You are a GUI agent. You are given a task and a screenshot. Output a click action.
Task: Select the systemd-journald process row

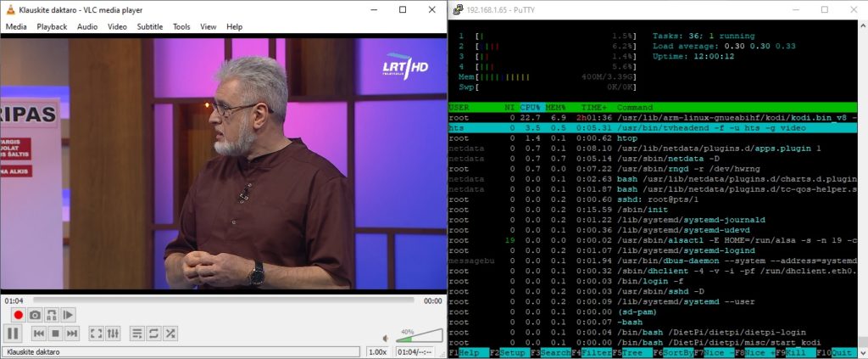point(654,220)
